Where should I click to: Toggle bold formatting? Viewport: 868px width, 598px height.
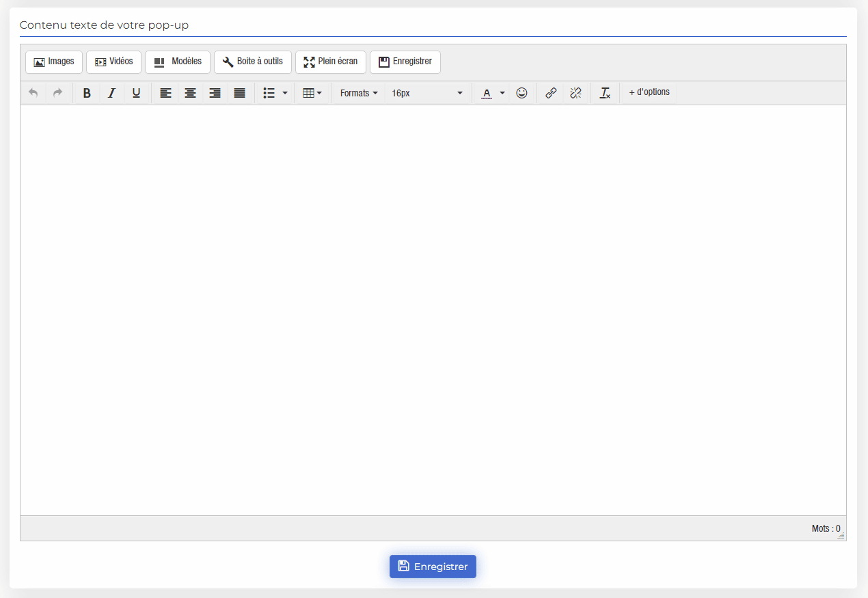[87, 93]
